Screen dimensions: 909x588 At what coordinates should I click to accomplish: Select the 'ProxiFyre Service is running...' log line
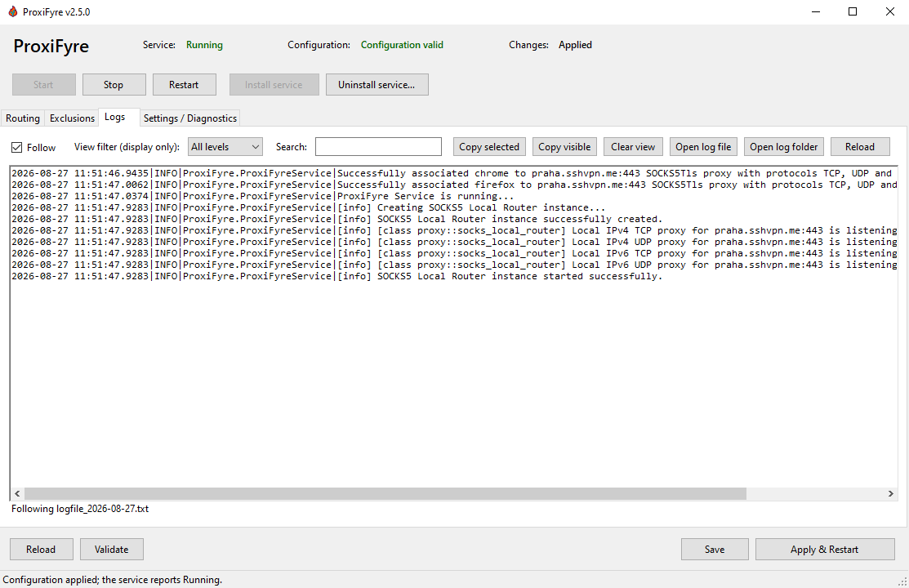263,196
